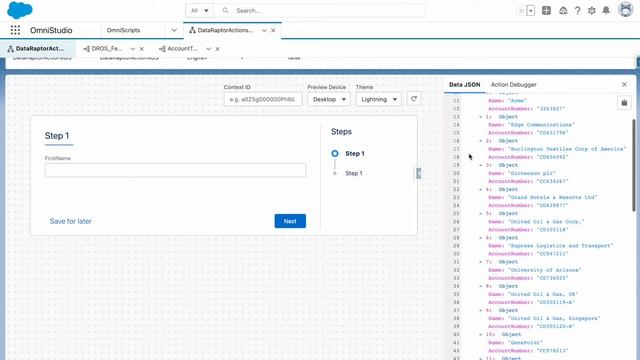Image resolution: width=640 pixels, height=360 pixels.
Task: Click the "Grand Hotels & Resorts Ltd" value
Action: pos(552,198)
